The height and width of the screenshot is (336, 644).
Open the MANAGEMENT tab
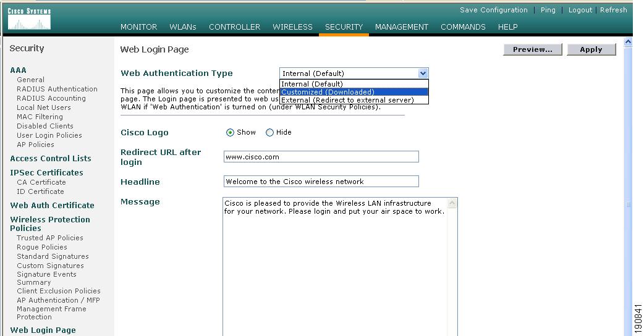pyautogui.click(x=402, y=27)
